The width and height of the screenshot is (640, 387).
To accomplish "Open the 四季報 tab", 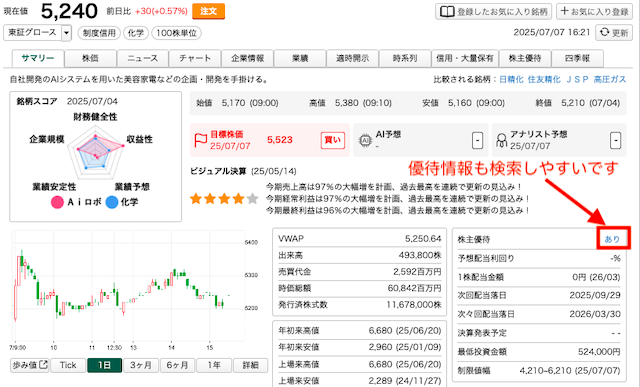I will (x=577, y=58).
